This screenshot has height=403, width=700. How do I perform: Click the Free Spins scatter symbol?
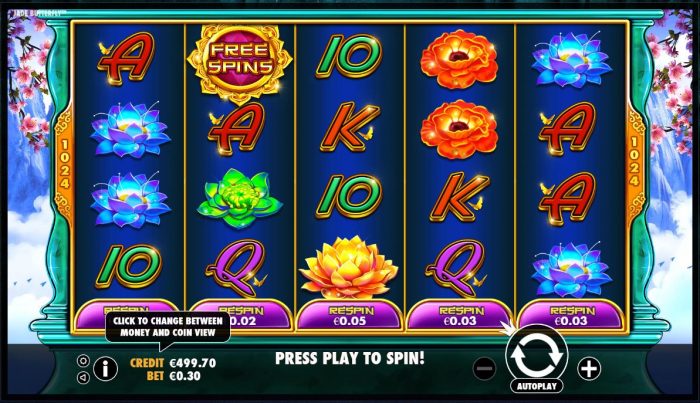pos(239,60)
